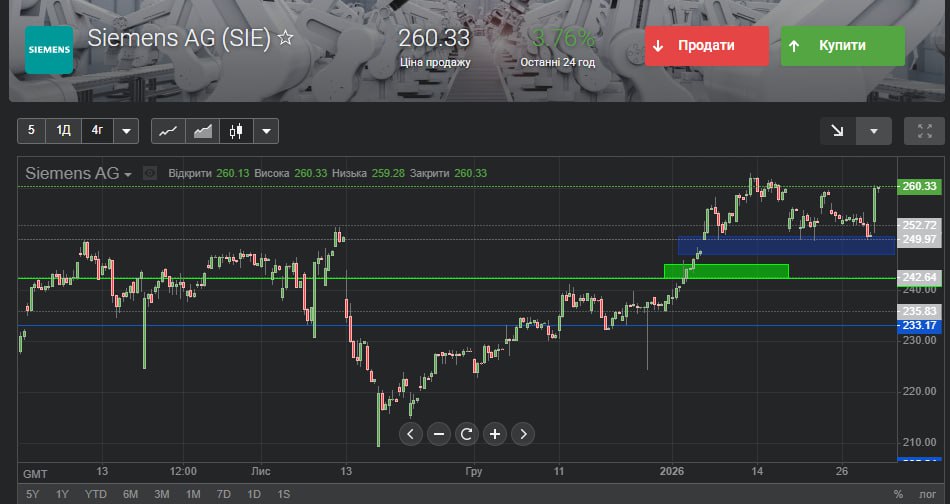Click the 260.33 current price label
950x504 pixels.
tap(919, 186)
